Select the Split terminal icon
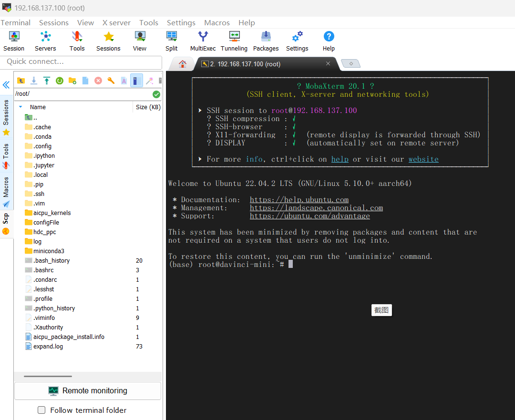Screen dimensions: 515x420 pos(172,41)
